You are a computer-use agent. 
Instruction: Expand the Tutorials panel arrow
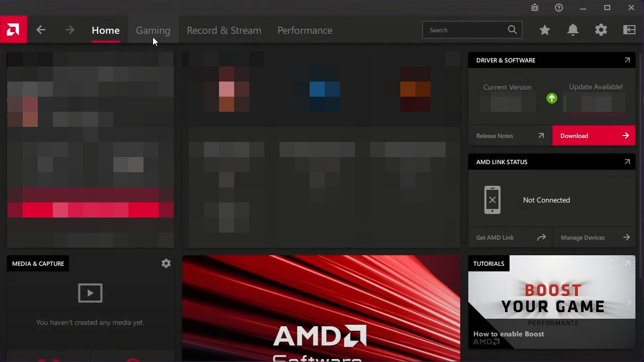pyautogui.click(x=627, y=263)
